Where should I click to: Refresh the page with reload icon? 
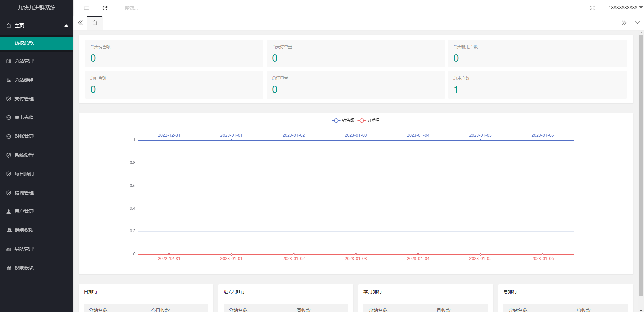coord(105,8)
